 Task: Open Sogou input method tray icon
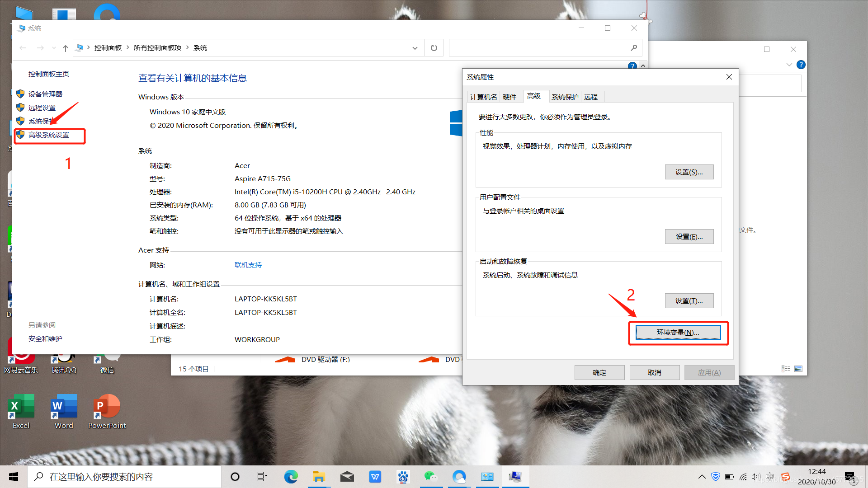click(x=786, y=477)
